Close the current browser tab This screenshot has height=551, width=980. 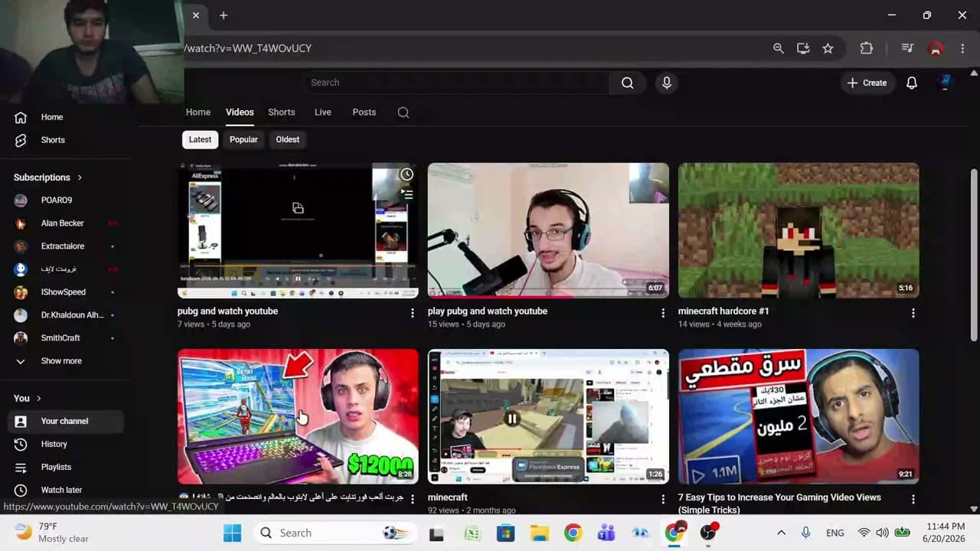point(196,15)
